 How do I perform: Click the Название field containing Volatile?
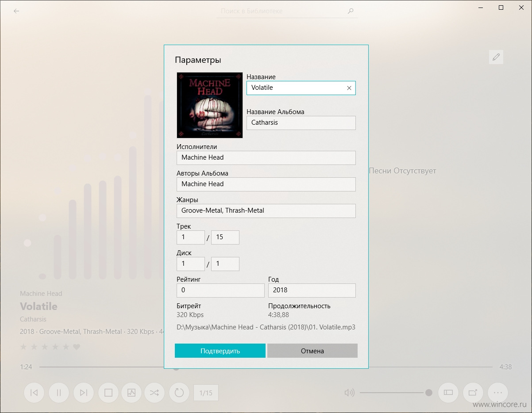click(301, 88)
